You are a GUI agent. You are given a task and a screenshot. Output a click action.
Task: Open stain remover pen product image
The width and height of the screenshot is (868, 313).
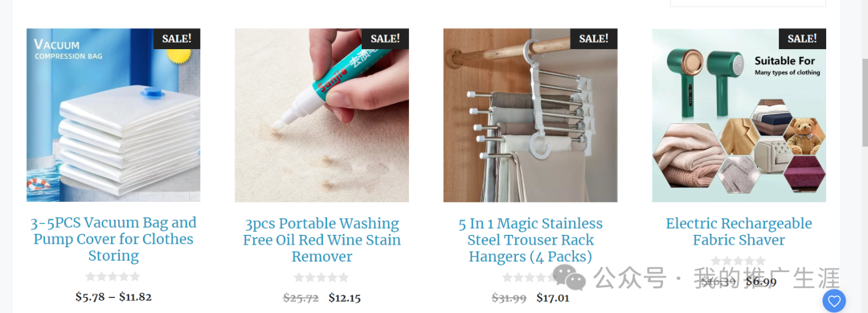321,115
